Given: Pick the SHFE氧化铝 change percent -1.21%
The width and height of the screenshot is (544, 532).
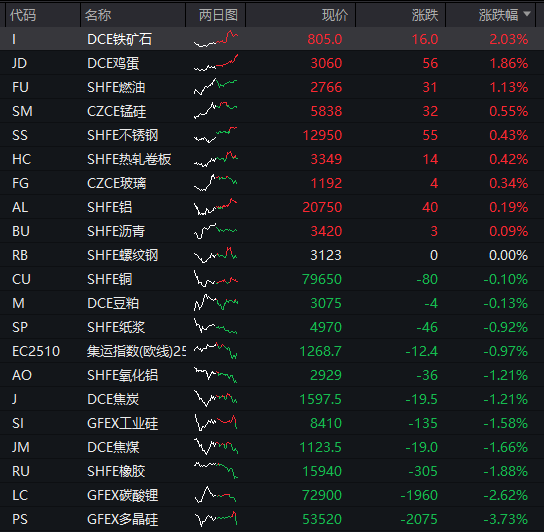Looking at the screenshot, I should click(505, 375).
